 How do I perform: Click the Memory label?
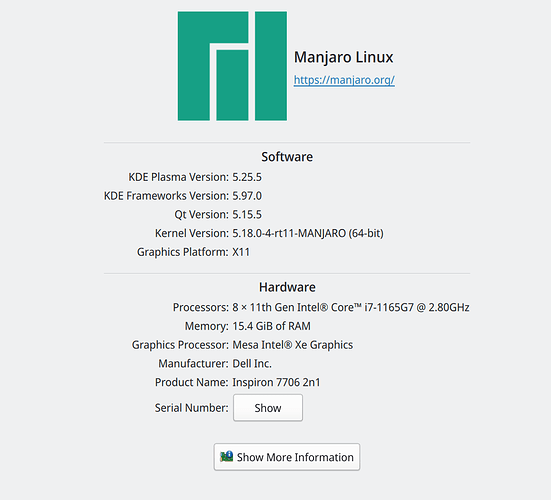tap(207, 326)
